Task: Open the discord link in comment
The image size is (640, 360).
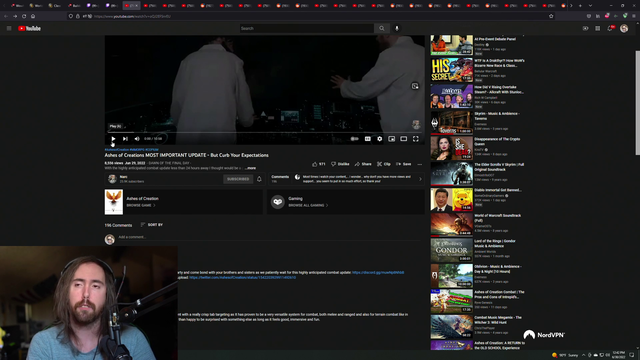Action: (x=378, y=273)
